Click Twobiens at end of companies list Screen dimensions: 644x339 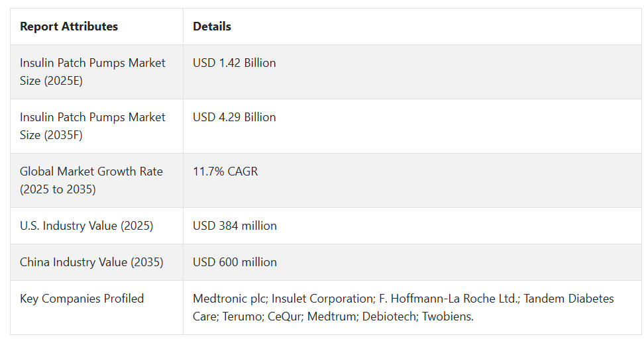click(447, 316)
